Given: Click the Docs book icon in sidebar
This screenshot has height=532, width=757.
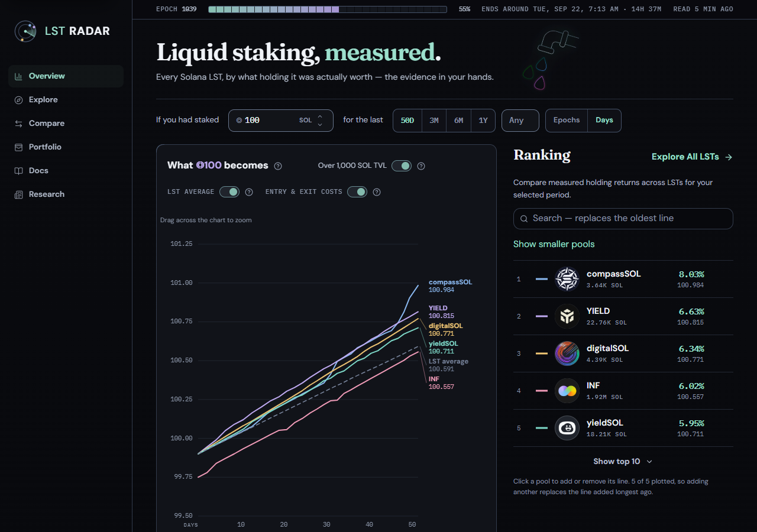Looking at the screenshot, I should click(18, 171).
